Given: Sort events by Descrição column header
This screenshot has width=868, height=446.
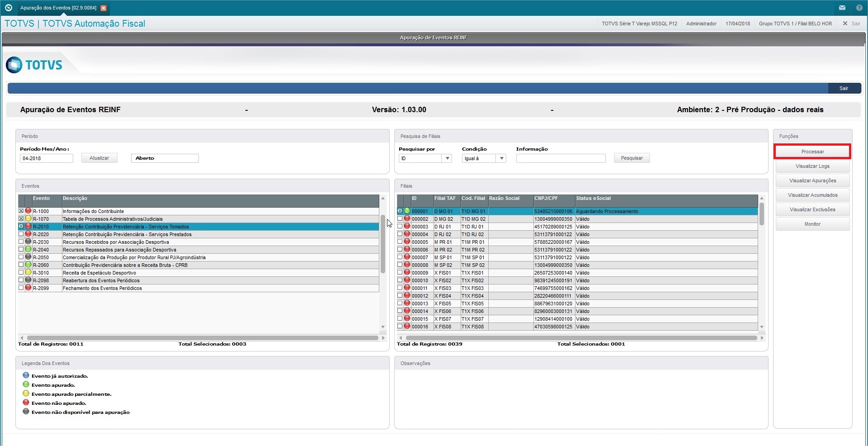Looking at the screenshot, I should click(221, 201).
